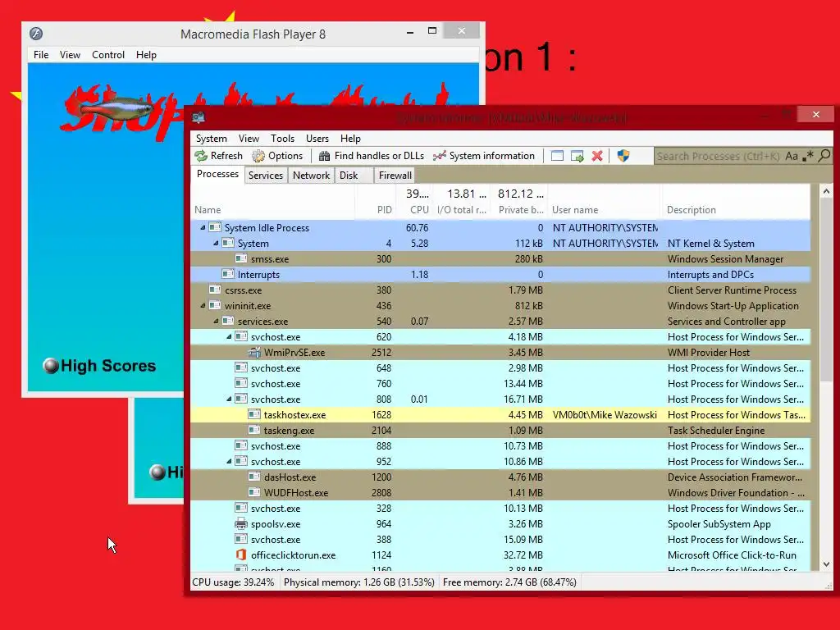This screenshot has height=630, width=840.
Task: Click the taskhostex.exe process icon
Action: 254,414
